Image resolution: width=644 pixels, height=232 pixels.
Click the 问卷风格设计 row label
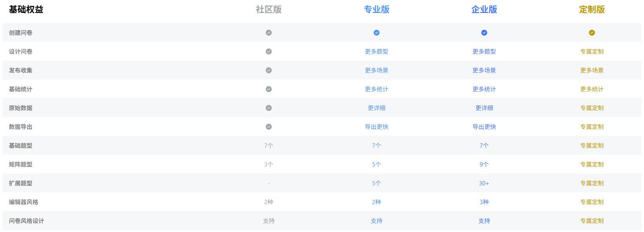[26, 221]
